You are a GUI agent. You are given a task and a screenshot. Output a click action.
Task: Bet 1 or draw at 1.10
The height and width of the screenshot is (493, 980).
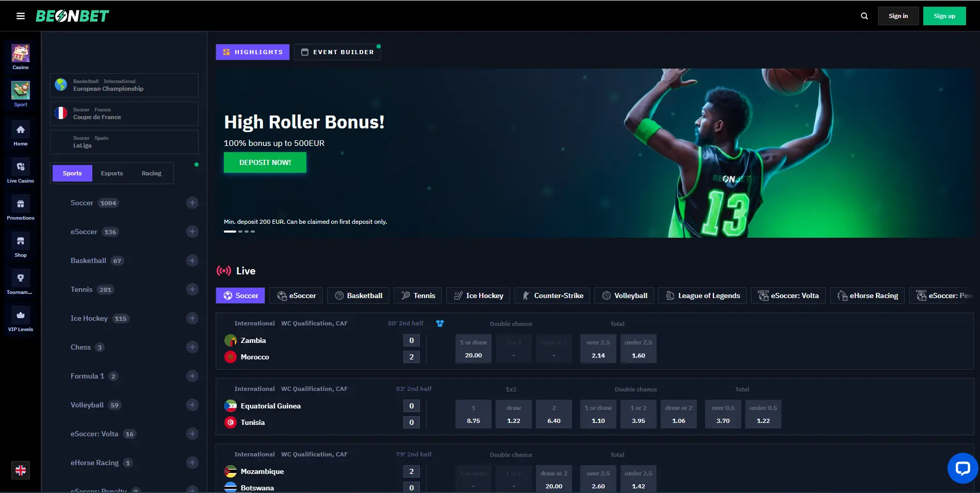point(598,414)
